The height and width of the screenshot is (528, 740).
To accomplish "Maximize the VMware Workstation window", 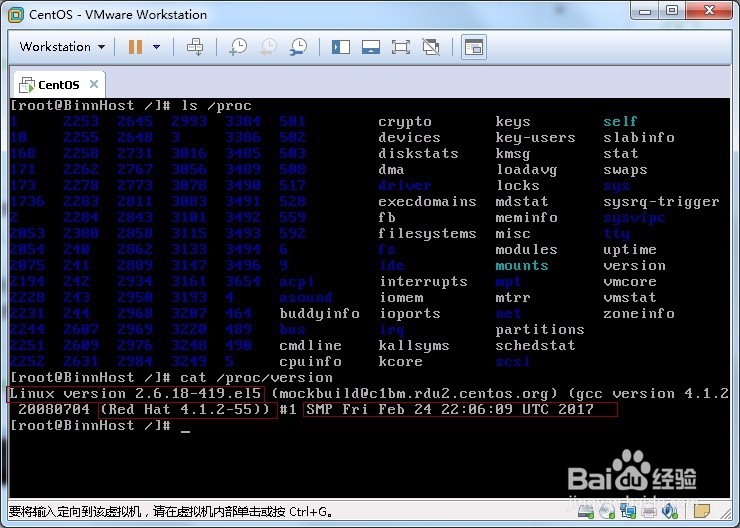I will pyautogui.click(x=672, y=10).
